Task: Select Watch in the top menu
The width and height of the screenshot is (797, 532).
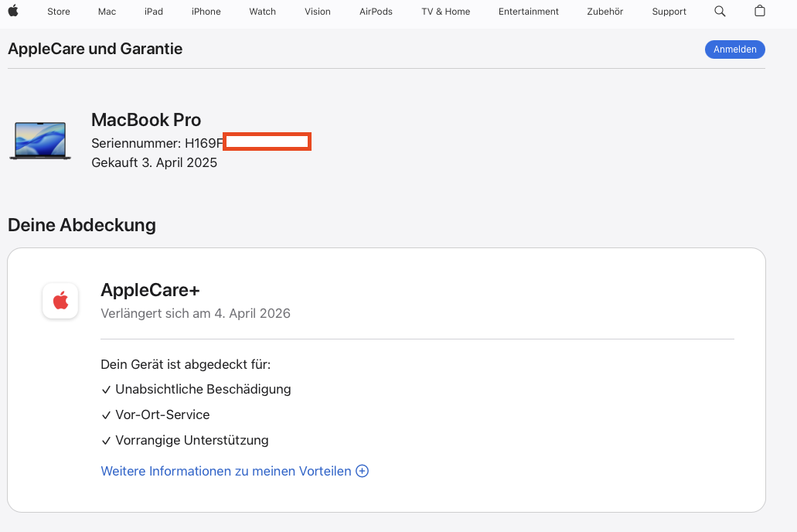Action: 263,12
